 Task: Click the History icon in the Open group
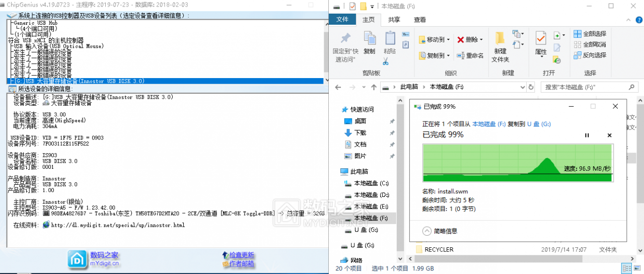point(557,59)
